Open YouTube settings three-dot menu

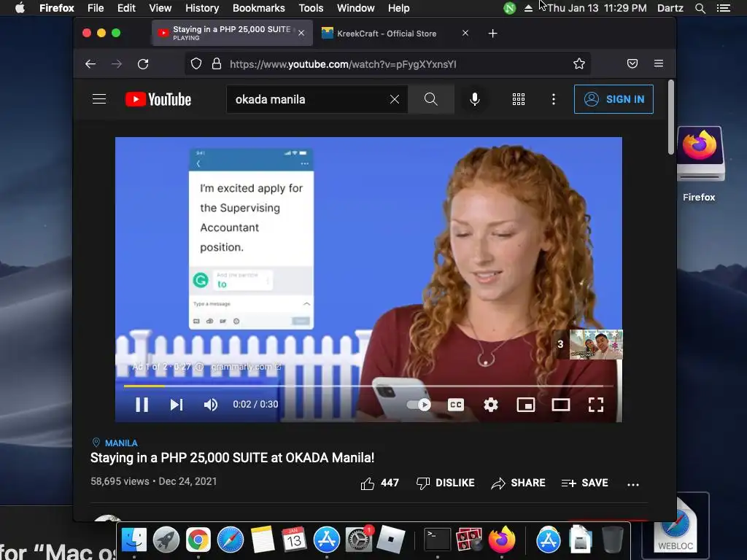[553, 99]
